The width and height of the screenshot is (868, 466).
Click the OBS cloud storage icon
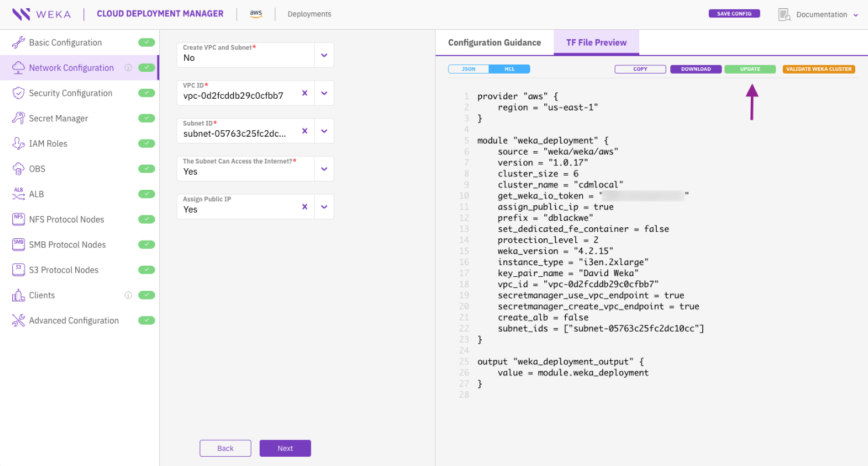pyautogui.click(x=18, y=169)
